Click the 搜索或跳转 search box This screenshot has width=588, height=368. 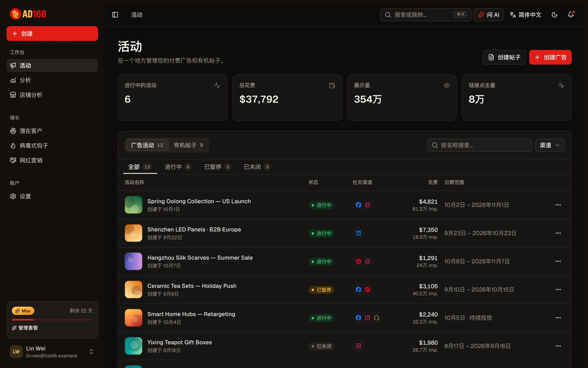[x=426, y=15]
